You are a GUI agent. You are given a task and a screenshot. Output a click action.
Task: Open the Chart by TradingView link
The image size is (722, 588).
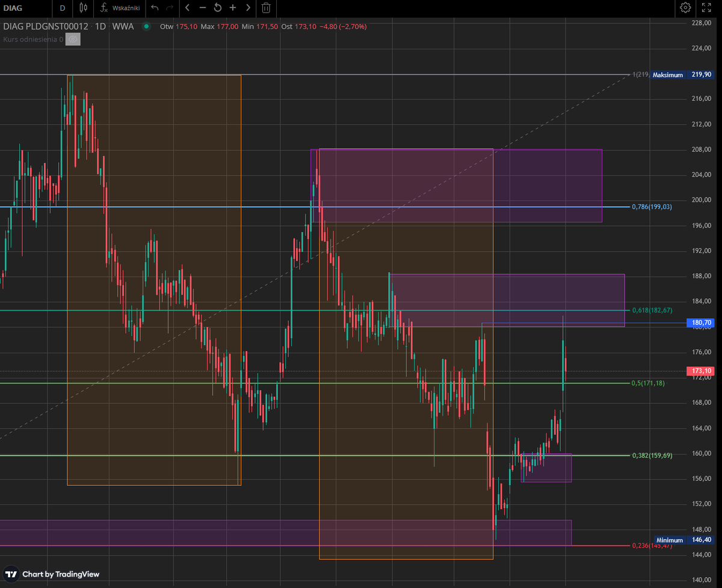pos(52,574)
